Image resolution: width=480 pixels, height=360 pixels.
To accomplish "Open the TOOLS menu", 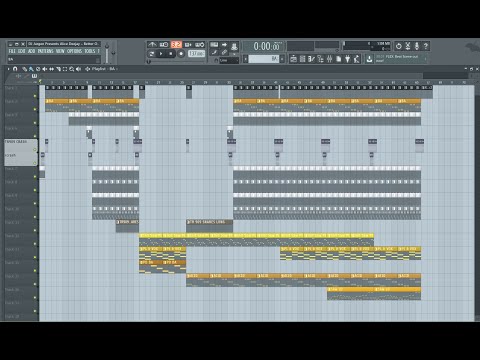I will coord(90,51).
